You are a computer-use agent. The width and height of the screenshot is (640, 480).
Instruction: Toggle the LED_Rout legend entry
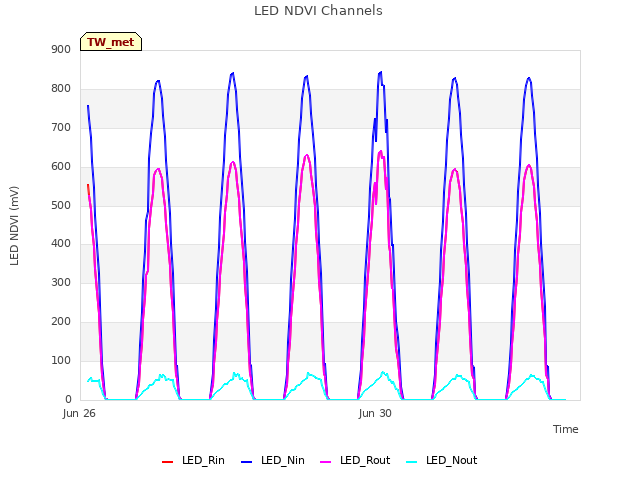point(355,461)
